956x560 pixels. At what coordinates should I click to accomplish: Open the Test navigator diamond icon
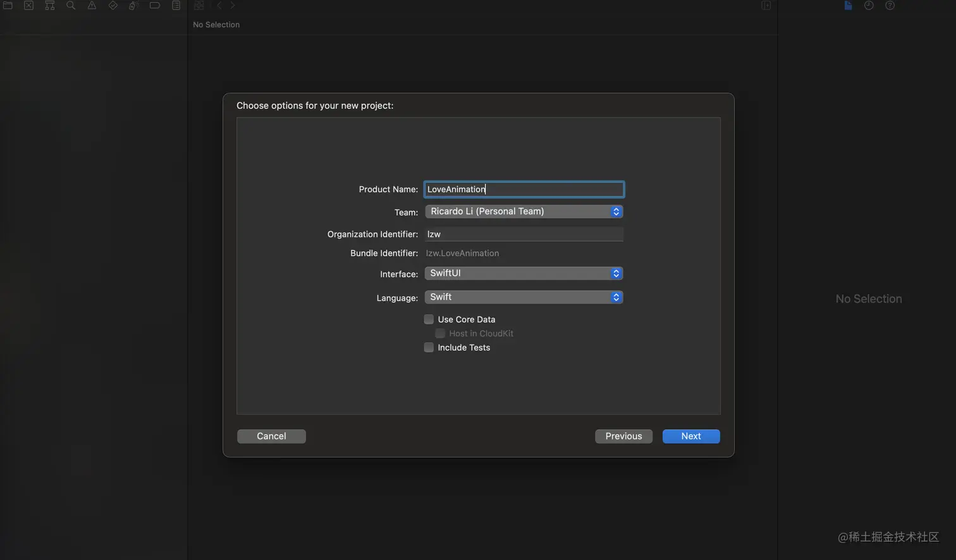pyautogui.click(x=113, y=6)
